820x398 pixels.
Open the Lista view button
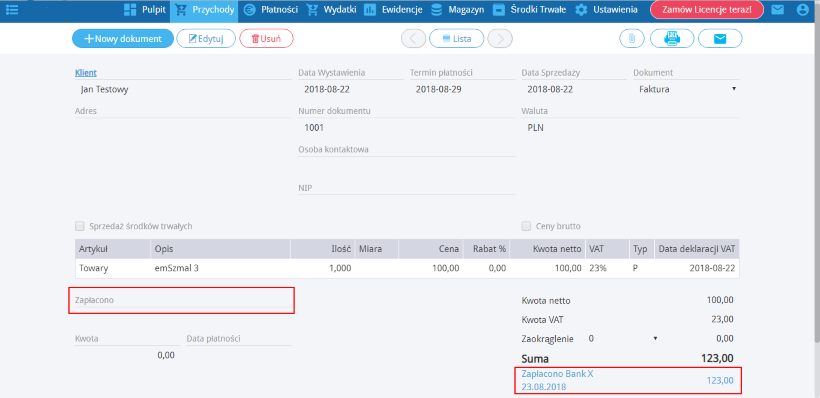click(457, 39)
